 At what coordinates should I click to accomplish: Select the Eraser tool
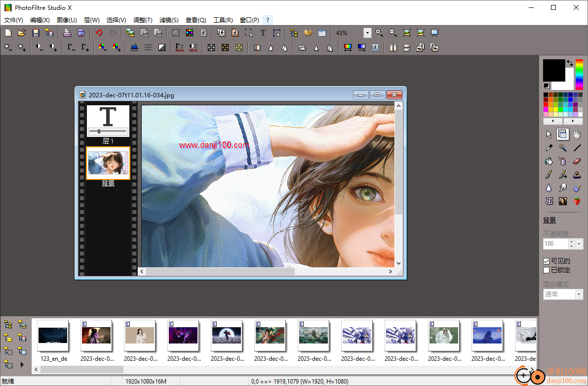577,162
